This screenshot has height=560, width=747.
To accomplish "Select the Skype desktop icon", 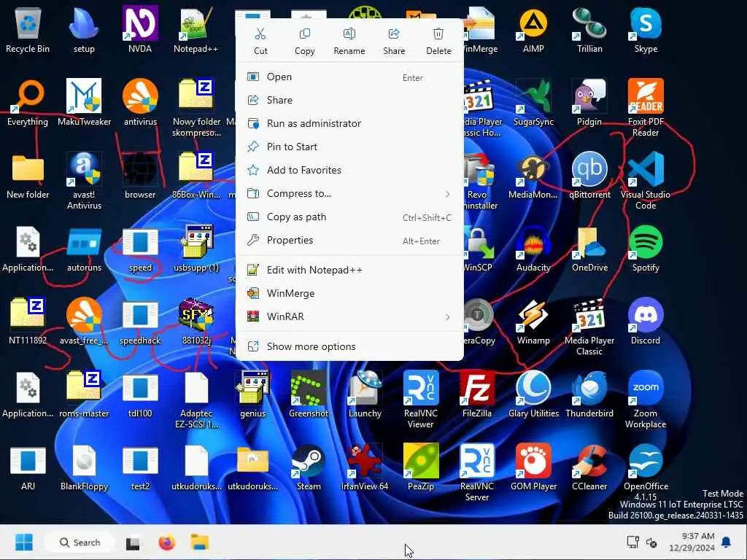I will tap(646, 29).
